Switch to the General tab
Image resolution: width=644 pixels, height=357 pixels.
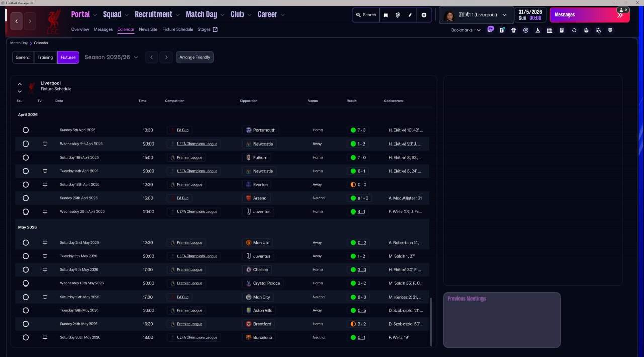click(23, 57)
